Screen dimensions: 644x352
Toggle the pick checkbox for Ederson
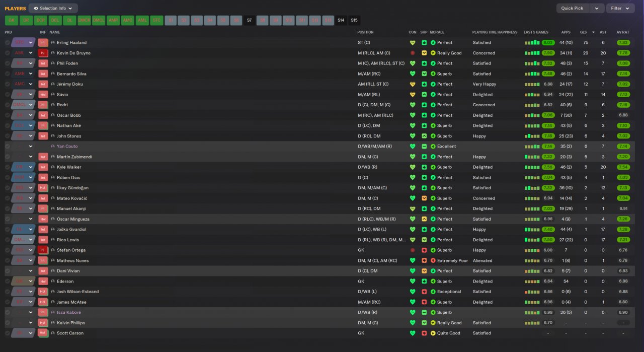pos(8,281)
